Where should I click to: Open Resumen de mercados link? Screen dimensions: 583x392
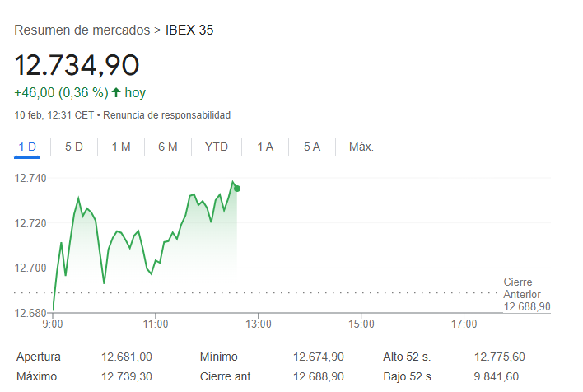[x=82, y=30]
